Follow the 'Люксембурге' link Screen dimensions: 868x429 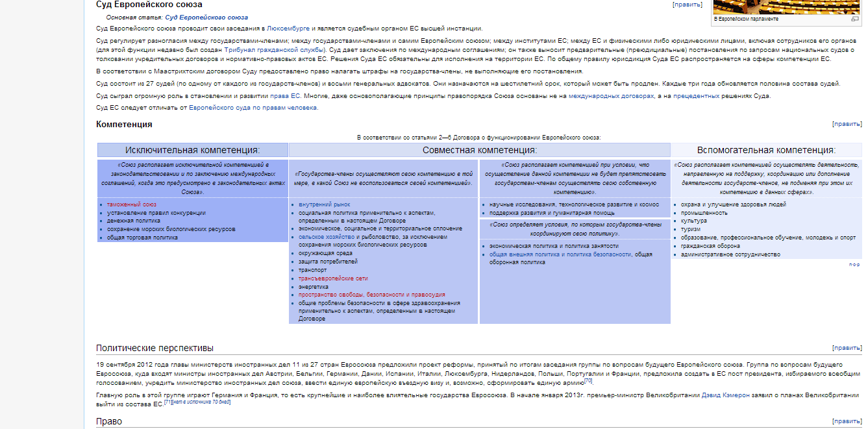click(x=288, y=29)
